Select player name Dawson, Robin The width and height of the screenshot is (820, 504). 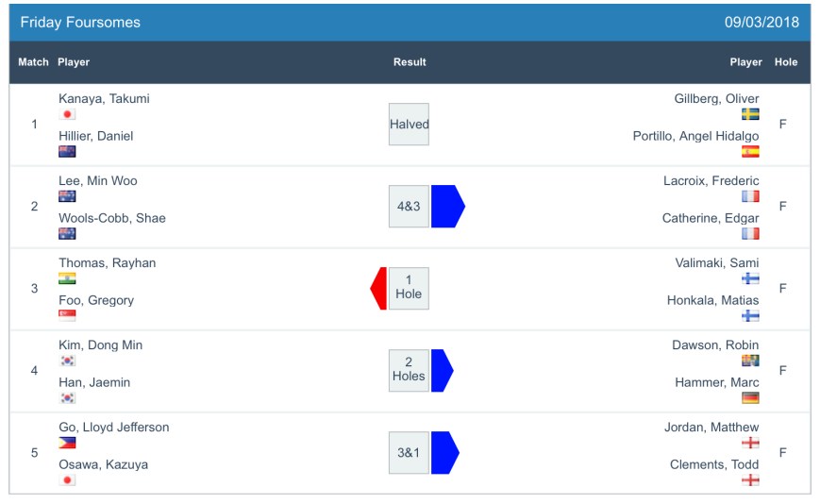point(716,344)
